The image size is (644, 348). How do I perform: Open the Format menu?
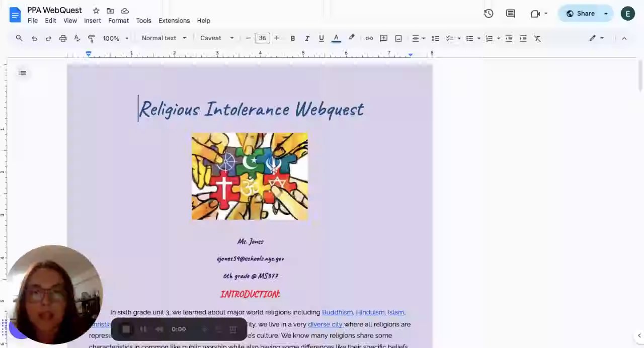click(x=118, y=21)
